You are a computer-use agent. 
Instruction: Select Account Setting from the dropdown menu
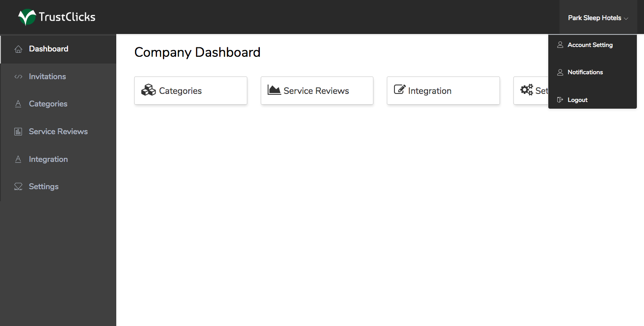click(x=590, y=45)
